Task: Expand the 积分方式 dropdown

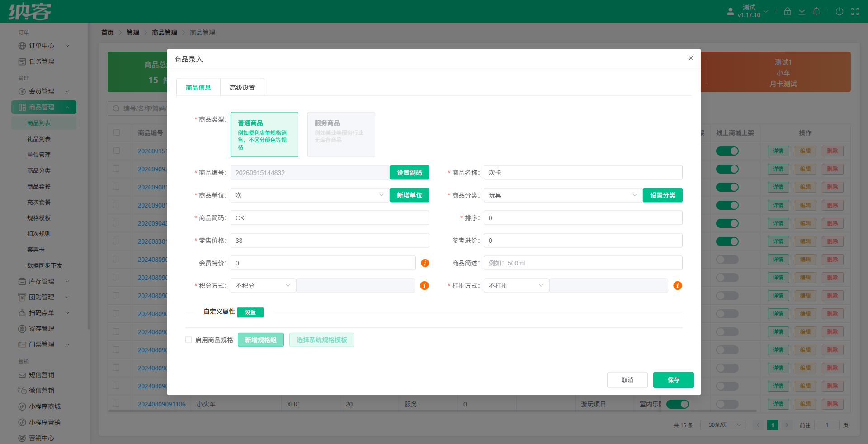Action: [263, 286]
